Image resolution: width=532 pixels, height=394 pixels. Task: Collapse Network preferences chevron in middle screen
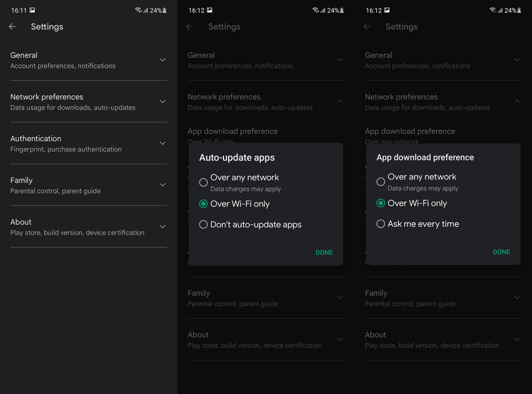(340, 102)
